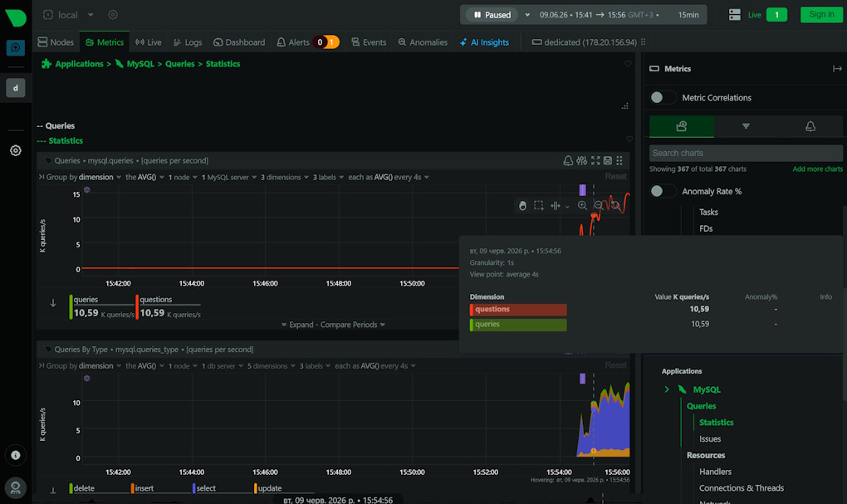The height and width of the screenshot is (504, 847).
Task: Open 1 MySQL server dropdown
Action: (229, 177)
